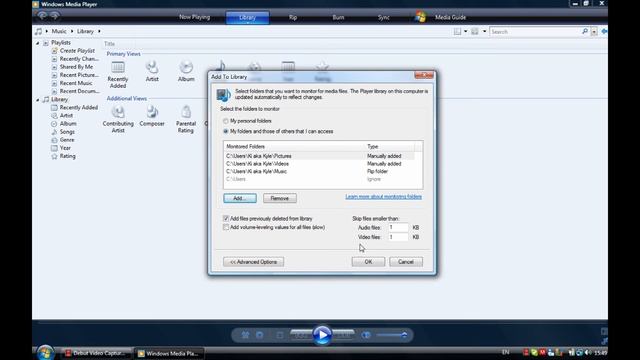
Task: Click the Video files size field
Action: click(398, 237)
